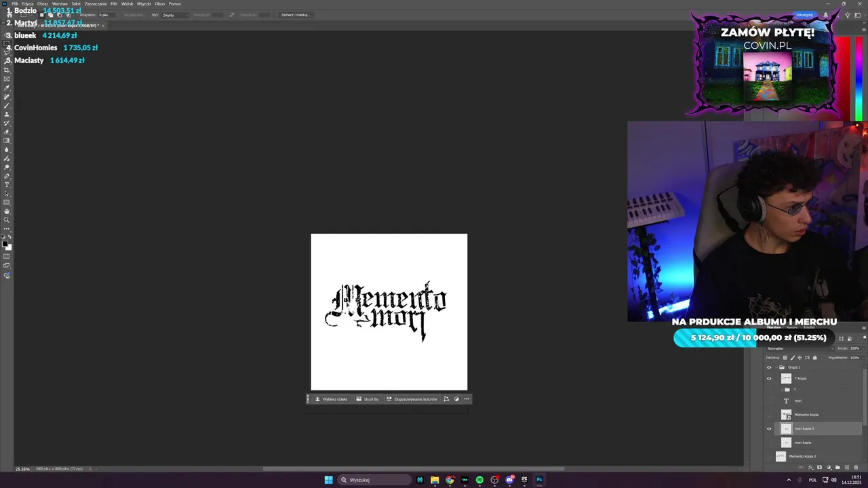Open the Krycie opacity dropdown arrow

click(x=863, y=348)
